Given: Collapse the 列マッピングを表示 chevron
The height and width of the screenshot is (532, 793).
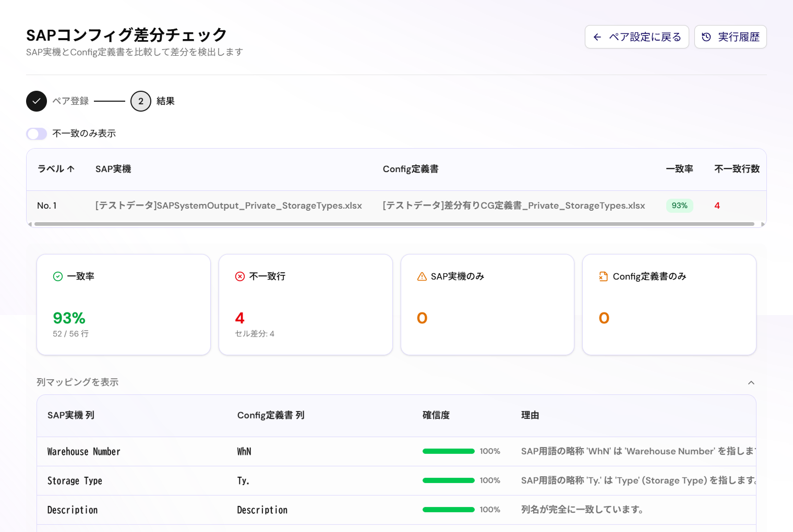Looking at the screenshot, I should point(751,383).
